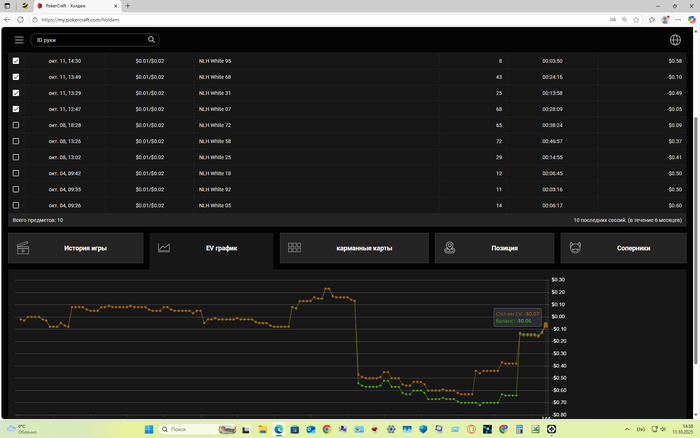
Task: Open a new browser tab with plus
Action: [x=128, y=6]
